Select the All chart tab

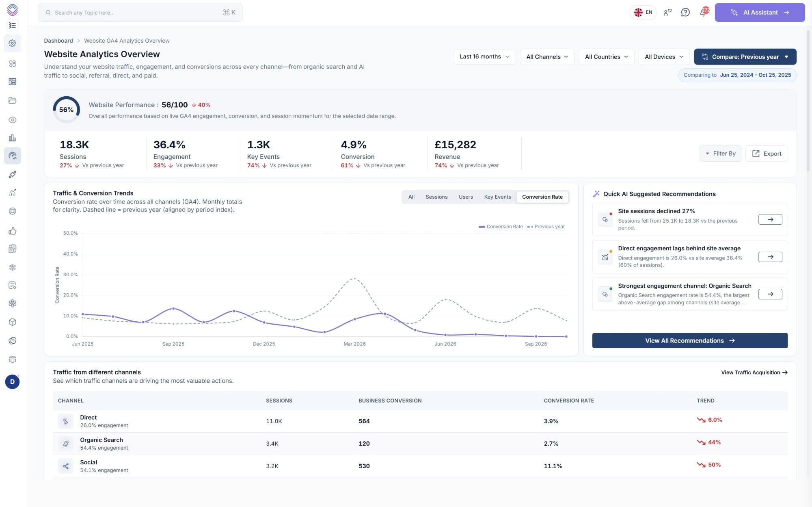[x=411, y=197]
